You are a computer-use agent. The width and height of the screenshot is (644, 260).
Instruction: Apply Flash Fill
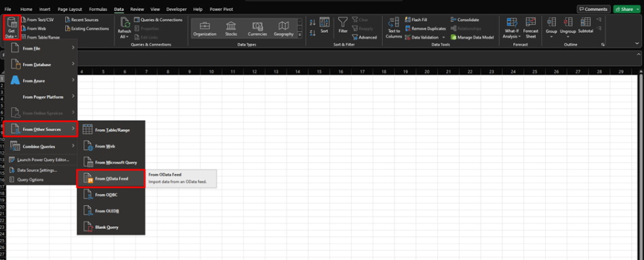(416, 20)
